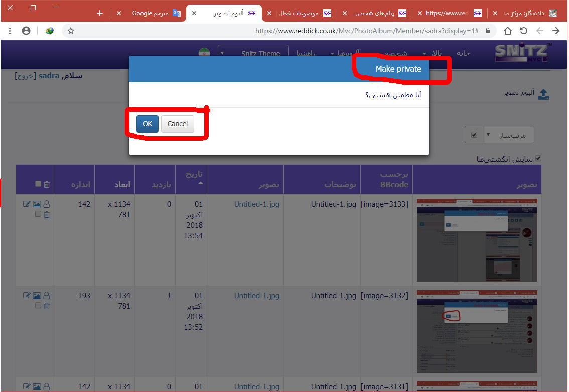Open the home item in the site navbar
569x392 pixels.
463,53
